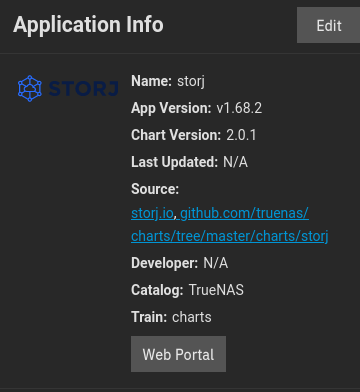The width and height of the screenshot is (360, 392).
Task: Click the Developer N/A value
Action: tap(216, 263)
